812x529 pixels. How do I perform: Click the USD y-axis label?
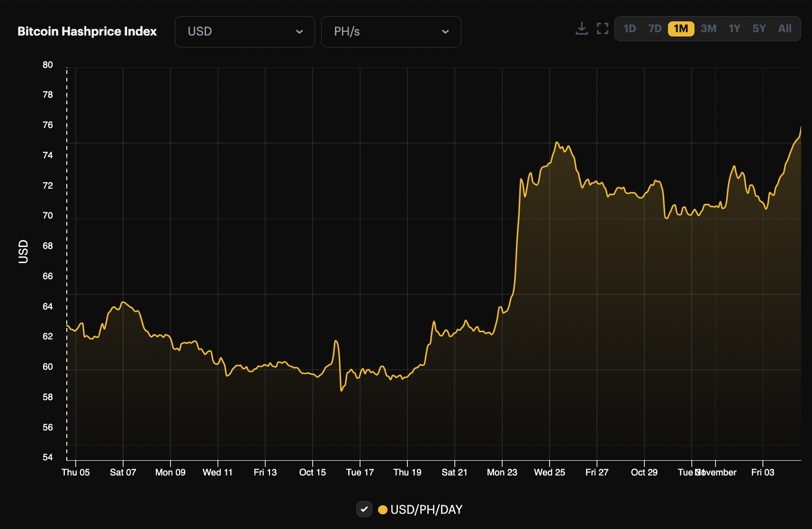(x=23, y=252)
